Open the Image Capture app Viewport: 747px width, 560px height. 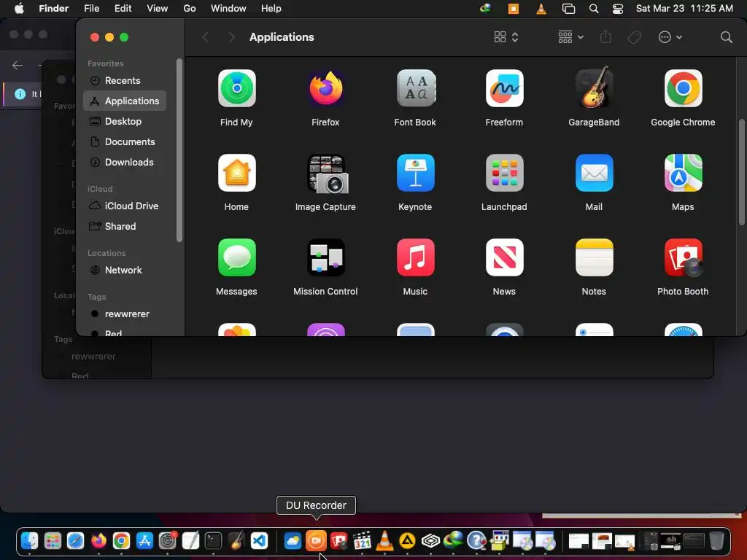click(x=326, y=174)
